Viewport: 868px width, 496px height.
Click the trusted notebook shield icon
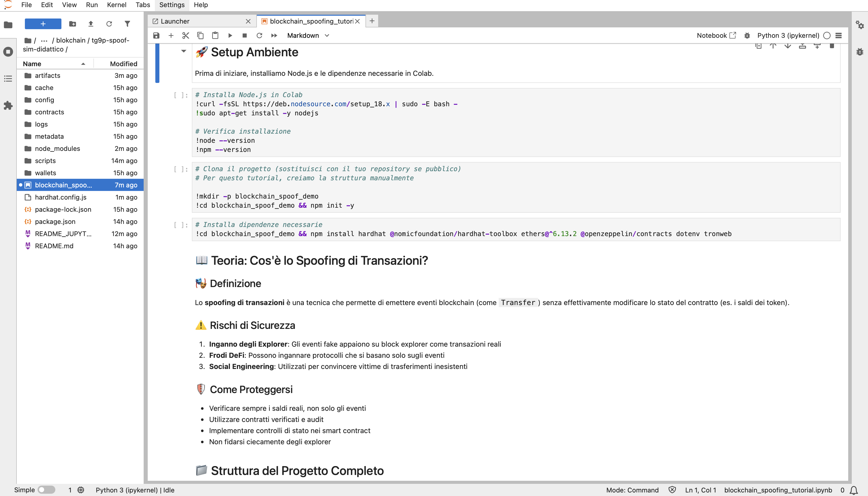coord(672,490)
